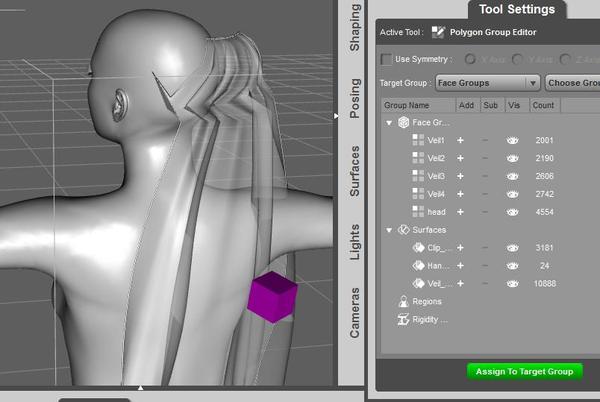Select the Z Axis symmetry radio button
Image resolution: width=600 pixels, height=402 pixels.
point(565,59)
